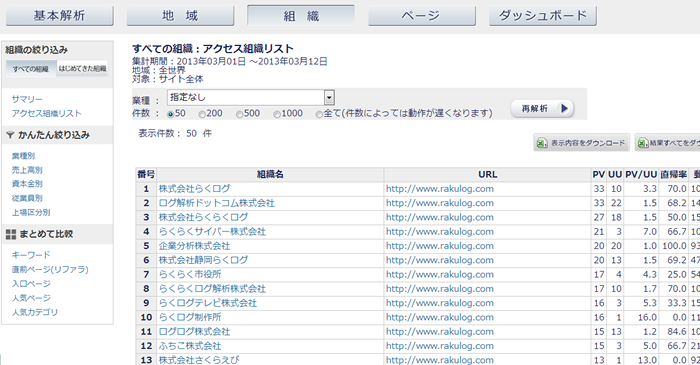Open organization 企業分析株式会社
Screen dimensions: 700x365
click(x=194, y=246)
